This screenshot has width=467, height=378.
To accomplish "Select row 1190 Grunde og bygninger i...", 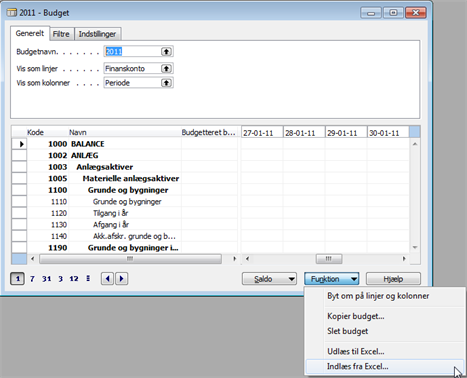I will [x=125, y=248].
